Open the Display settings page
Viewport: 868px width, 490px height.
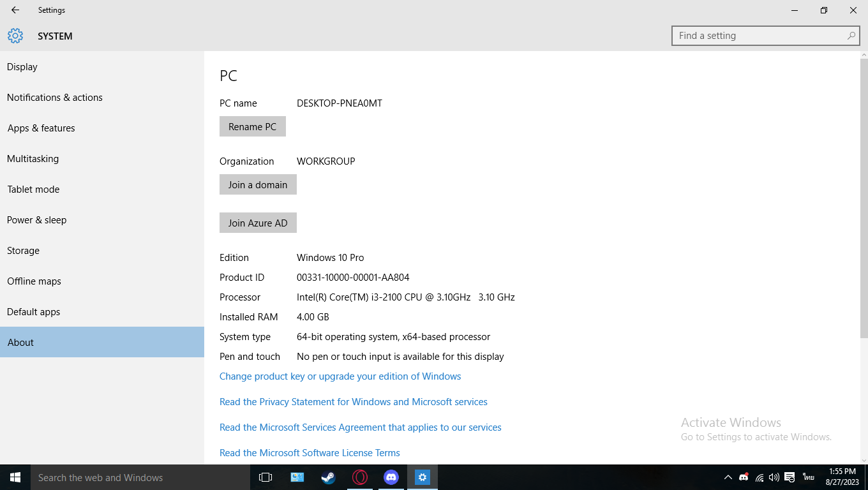pyautogui.click(x=102, y=67)
